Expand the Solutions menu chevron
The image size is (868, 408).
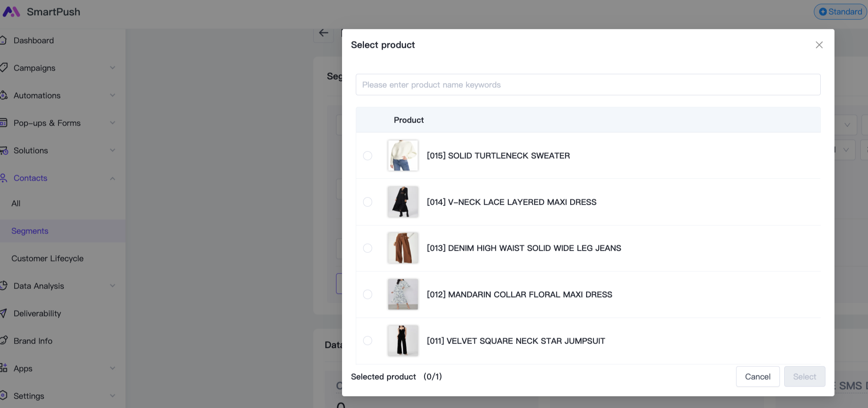(113, 150)
